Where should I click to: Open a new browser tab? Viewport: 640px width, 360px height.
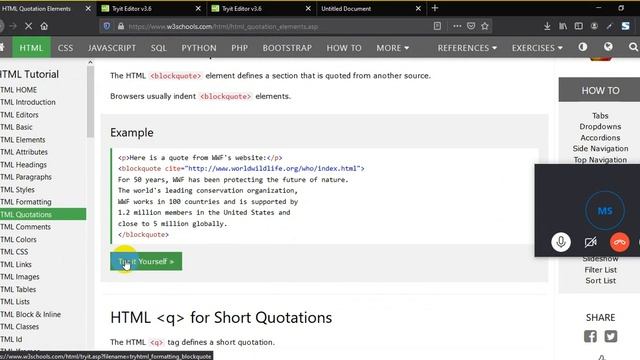click(x=435, y=8)
